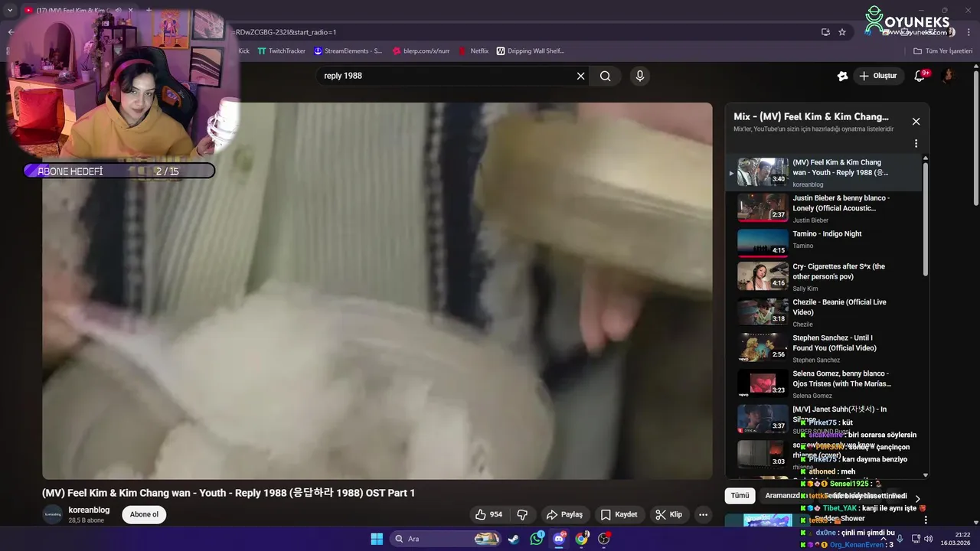Select the Tümü filter chip

tap(740, 495)
